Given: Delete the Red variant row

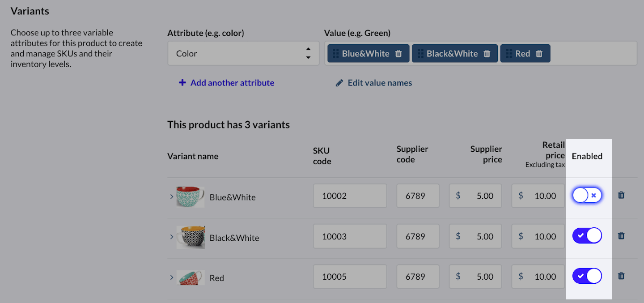Looking at the screenshot, I should point(621,276).
